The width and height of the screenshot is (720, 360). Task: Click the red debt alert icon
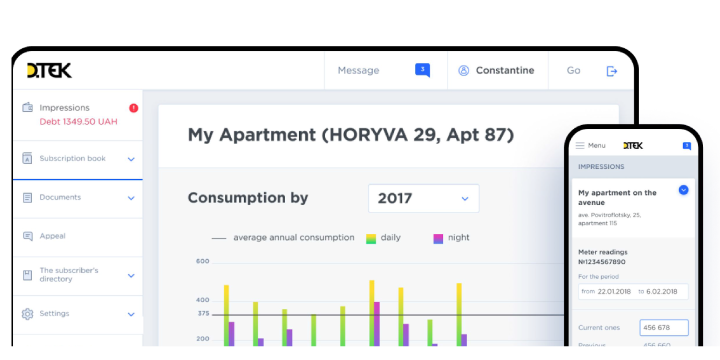coord(134,108)
